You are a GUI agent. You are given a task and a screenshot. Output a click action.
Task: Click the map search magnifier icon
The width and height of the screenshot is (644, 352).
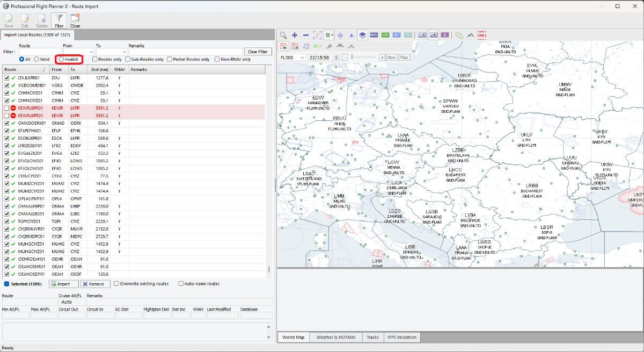point(283,35)
